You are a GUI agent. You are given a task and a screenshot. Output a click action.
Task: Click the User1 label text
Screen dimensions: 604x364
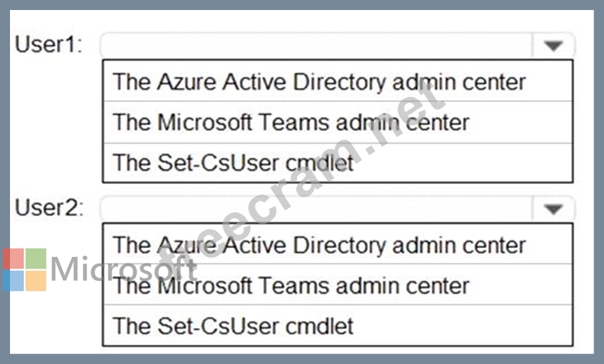(49, 46)
